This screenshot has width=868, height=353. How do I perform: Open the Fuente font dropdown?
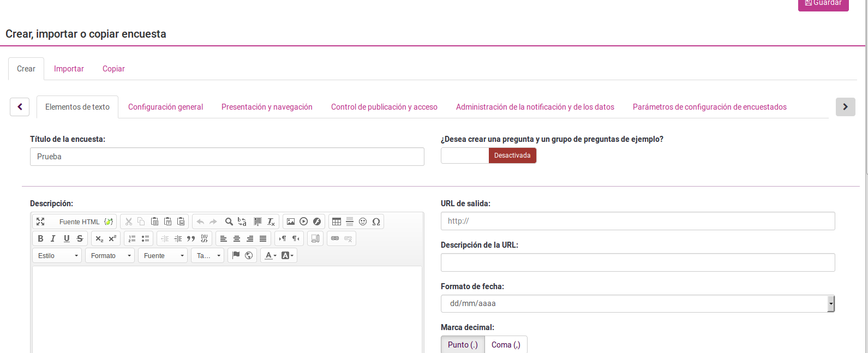[163, 255]
